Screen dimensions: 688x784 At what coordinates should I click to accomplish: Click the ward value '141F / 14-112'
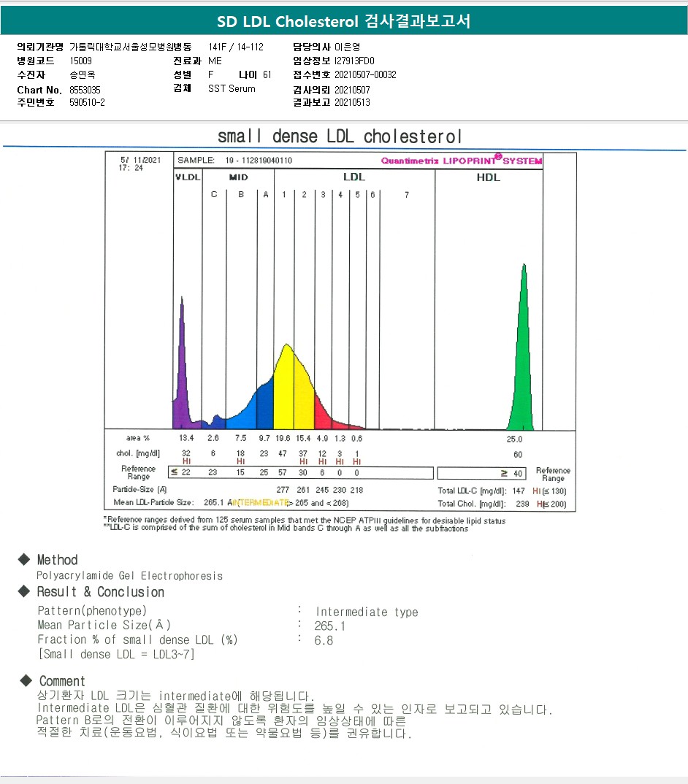click(236, 47)
